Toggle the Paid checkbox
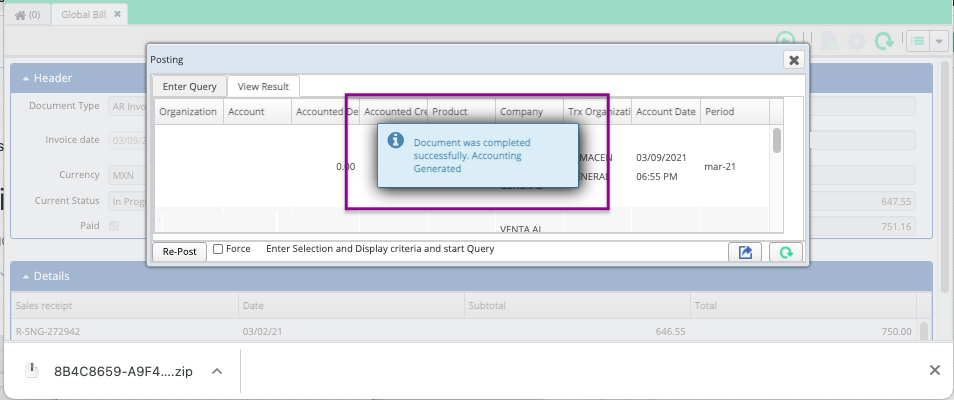The width and height of the screenshot is (954, 400). [x=114, y=226]
